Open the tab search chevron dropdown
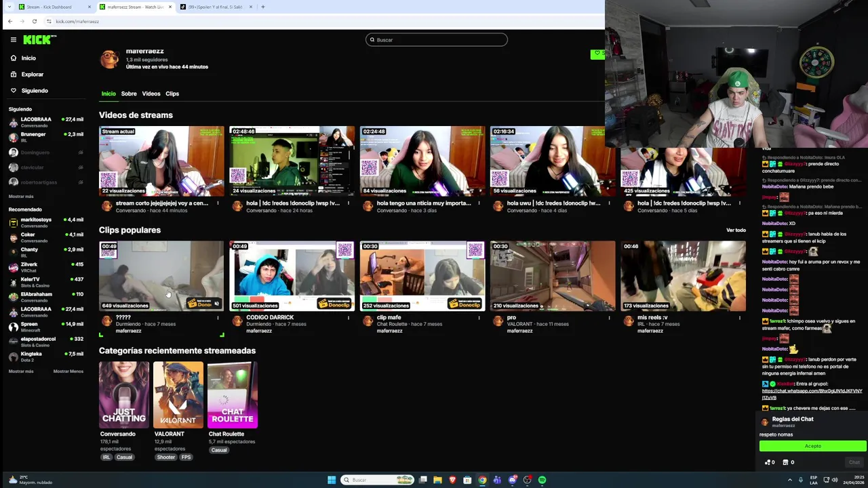Screen dimensions: 868x488 9,7
